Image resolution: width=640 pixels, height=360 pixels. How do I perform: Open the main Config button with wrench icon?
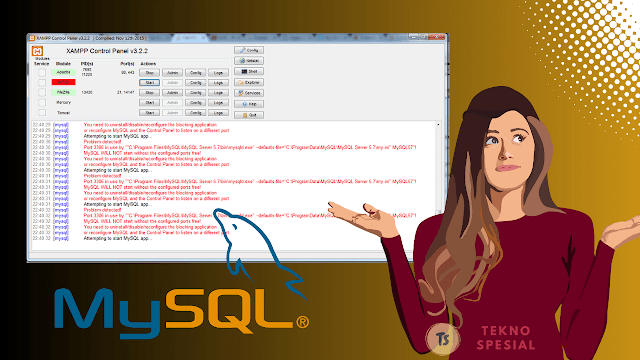[249, 50]
